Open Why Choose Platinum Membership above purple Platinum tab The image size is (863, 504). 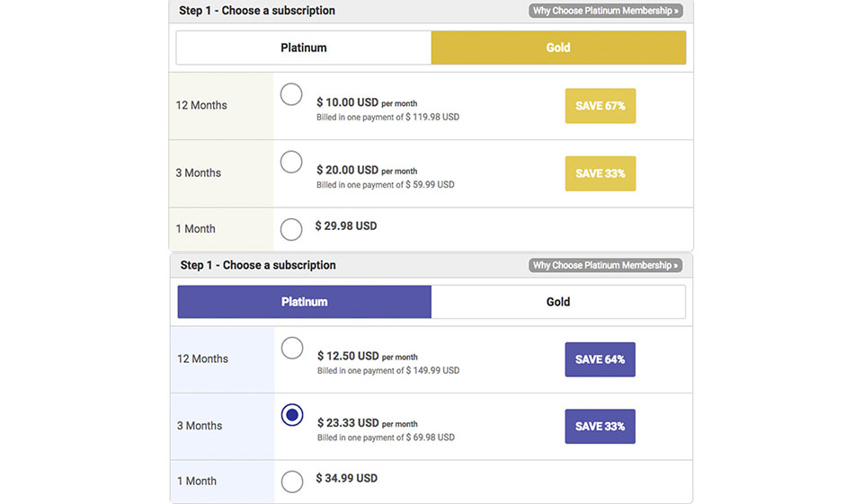605,265
